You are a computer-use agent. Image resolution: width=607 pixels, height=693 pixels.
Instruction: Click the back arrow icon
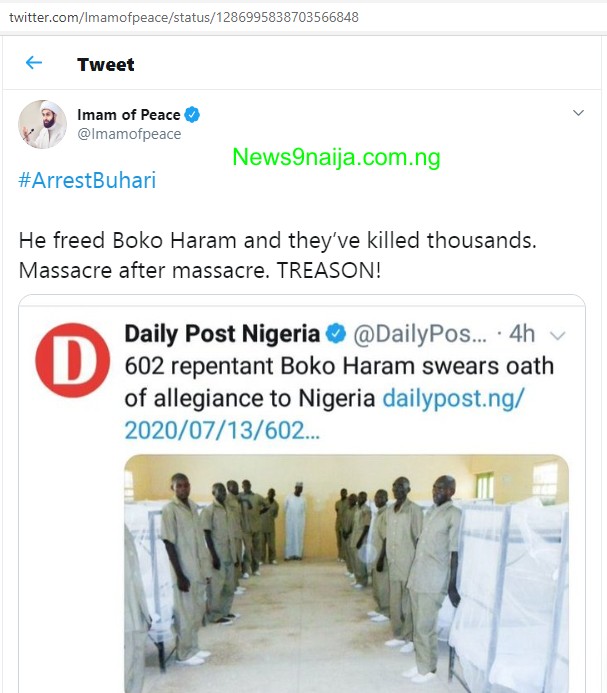34,63
